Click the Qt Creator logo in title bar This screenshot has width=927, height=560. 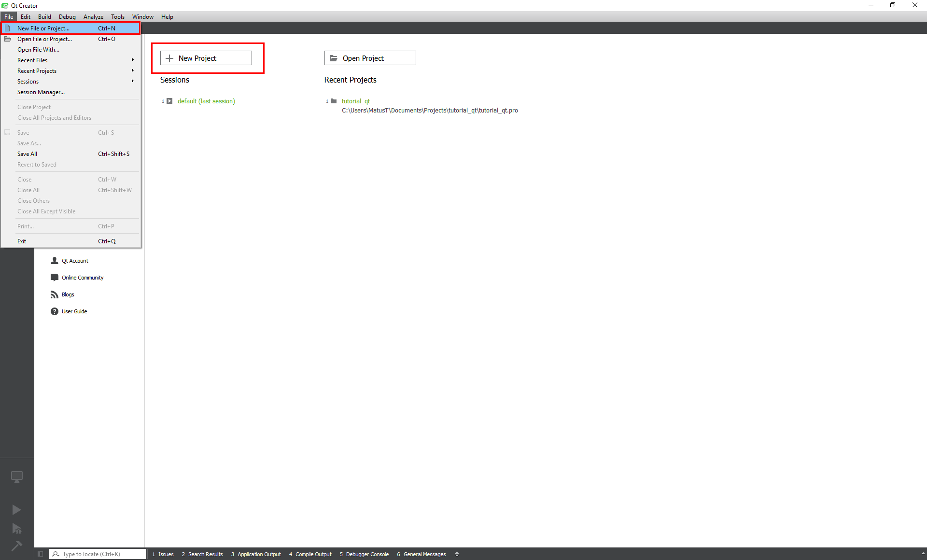(5, 5)
